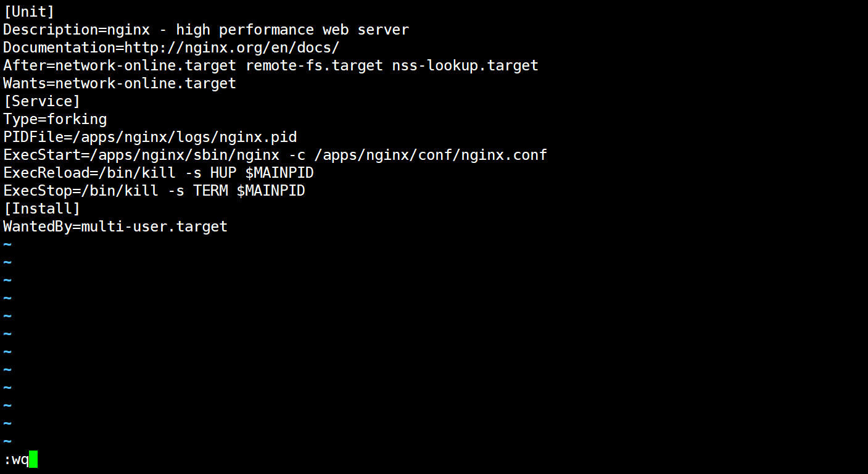
Task: Click the ExecReload line's HUP signal text
Action: point(223,173)
